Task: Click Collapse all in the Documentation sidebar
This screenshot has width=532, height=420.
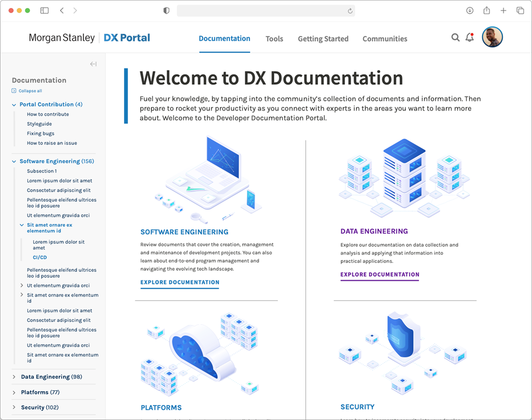Action: 27,90
